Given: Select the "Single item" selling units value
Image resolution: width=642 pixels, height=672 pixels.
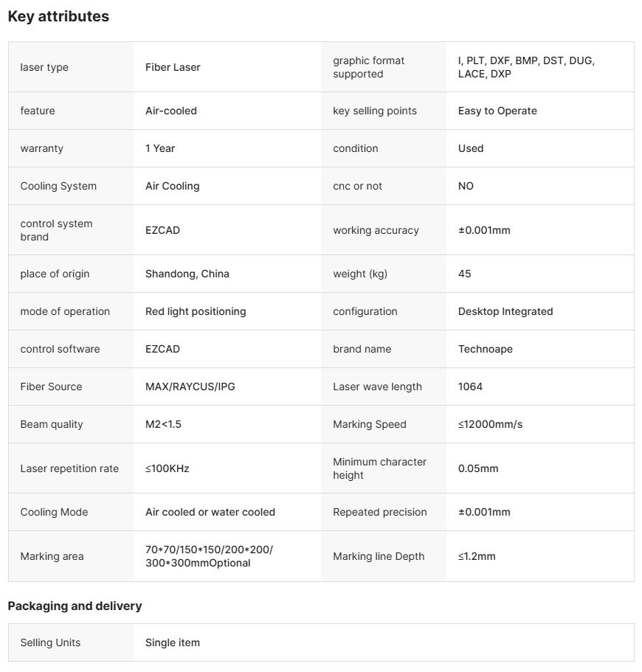Looking at the screenshot, I should click(x=173, y=642).
